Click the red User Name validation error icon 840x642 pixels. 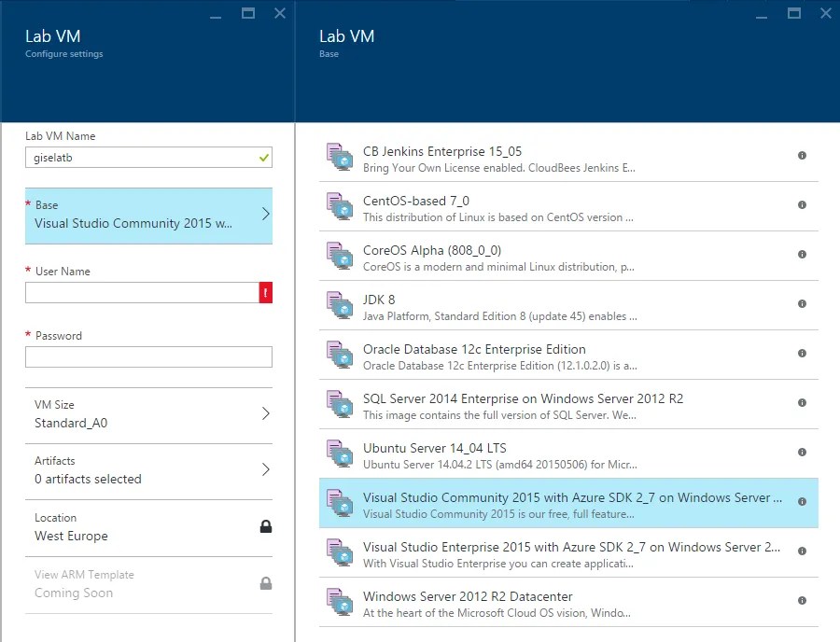point(266,293)
